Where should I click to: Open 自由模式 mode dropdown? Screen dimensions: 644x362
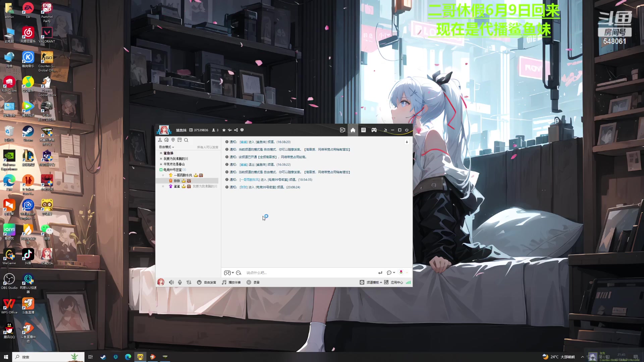coord(166,147)
